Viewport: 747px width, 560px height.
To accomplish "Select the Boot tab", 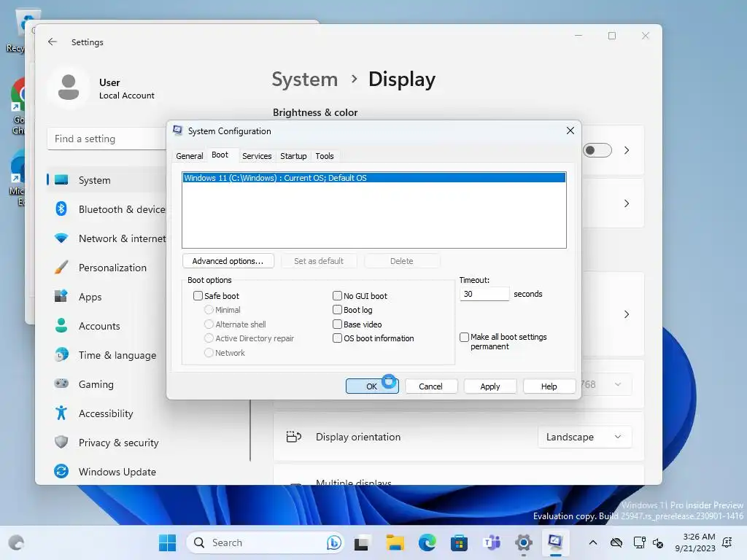I will [220, 155].
